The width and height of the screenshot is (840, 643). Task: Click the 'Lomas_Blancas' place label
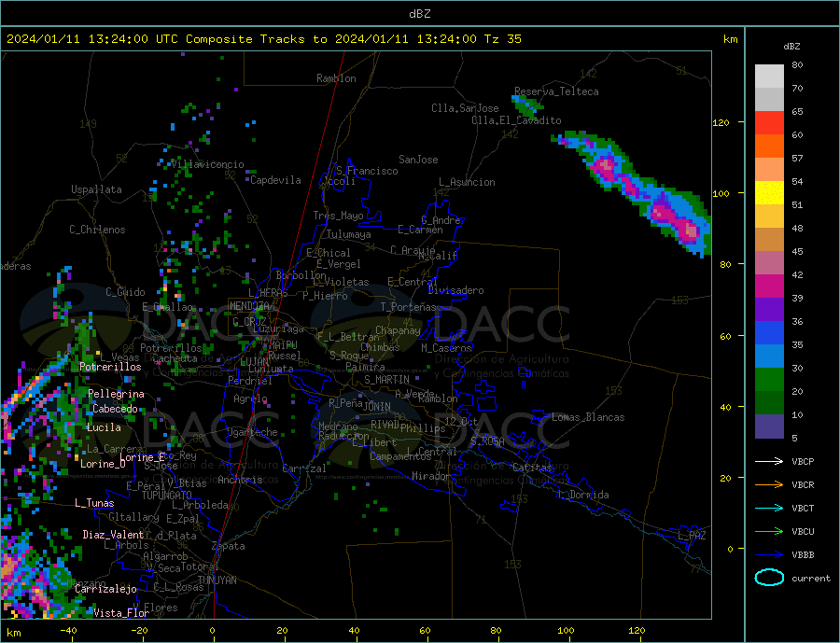(x=588, y=417)
